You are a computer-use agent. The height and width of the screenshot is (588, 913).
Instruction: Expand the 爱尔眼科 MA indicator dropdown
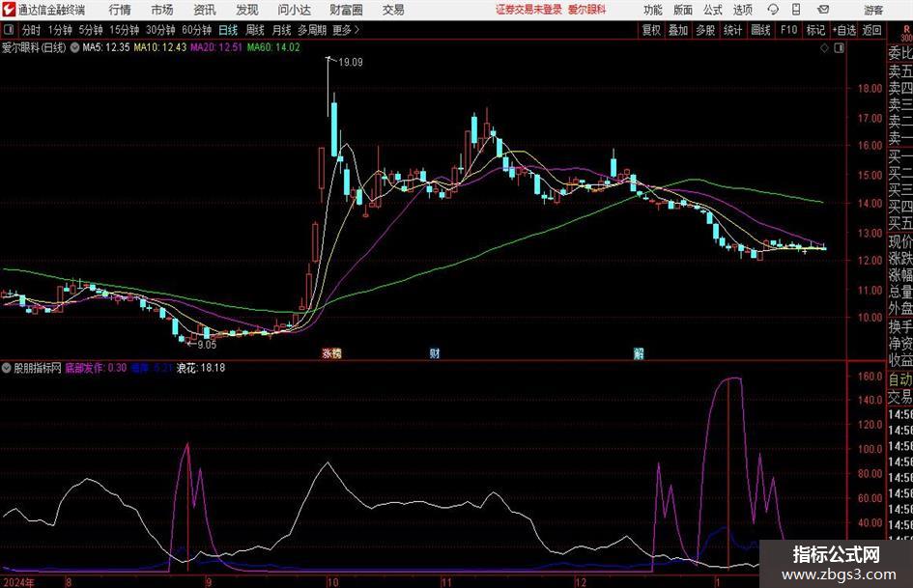coord(74,47)
